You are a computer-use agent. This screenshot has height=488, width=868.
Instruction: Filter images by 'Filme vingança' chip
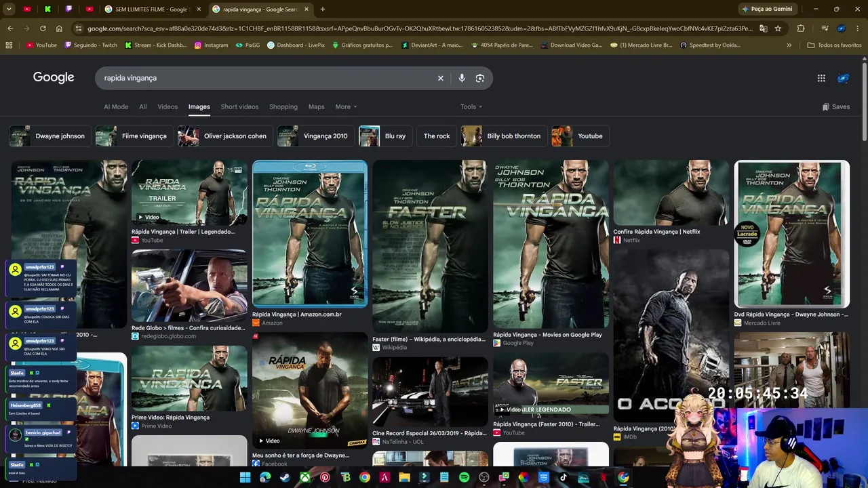[x=134, y=136]
